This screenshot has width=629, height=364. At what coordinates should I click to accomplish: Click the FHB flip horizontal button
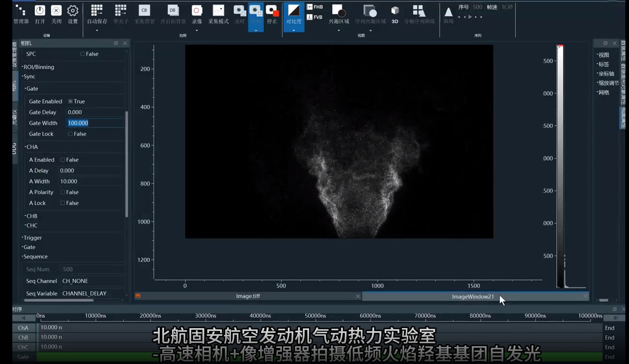click(x=315, y=7)
